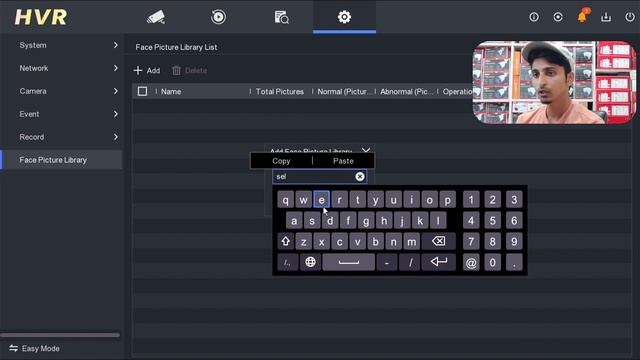
Task: Click the Name column header
Action: point(171,91)
